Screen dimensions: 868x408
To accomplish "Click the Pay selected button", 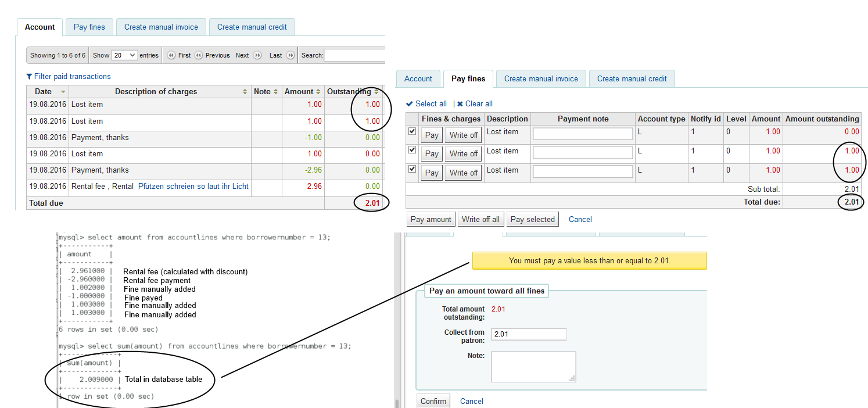I will tap(533, 219).
